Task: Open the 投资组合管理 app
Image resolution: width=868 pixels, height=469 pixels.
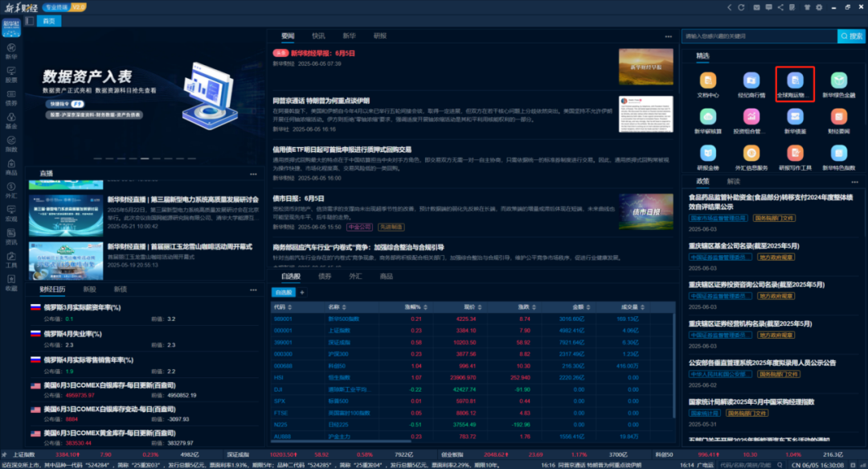Action: click(x=751, y=117)
